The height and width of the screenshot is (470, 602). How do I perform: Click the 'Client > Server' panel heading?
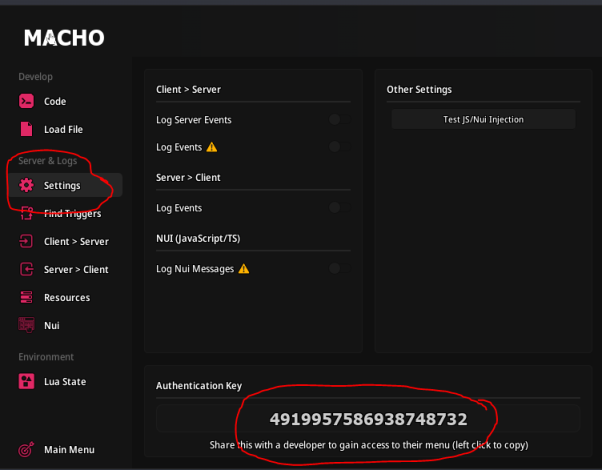(x=188, y=89)
